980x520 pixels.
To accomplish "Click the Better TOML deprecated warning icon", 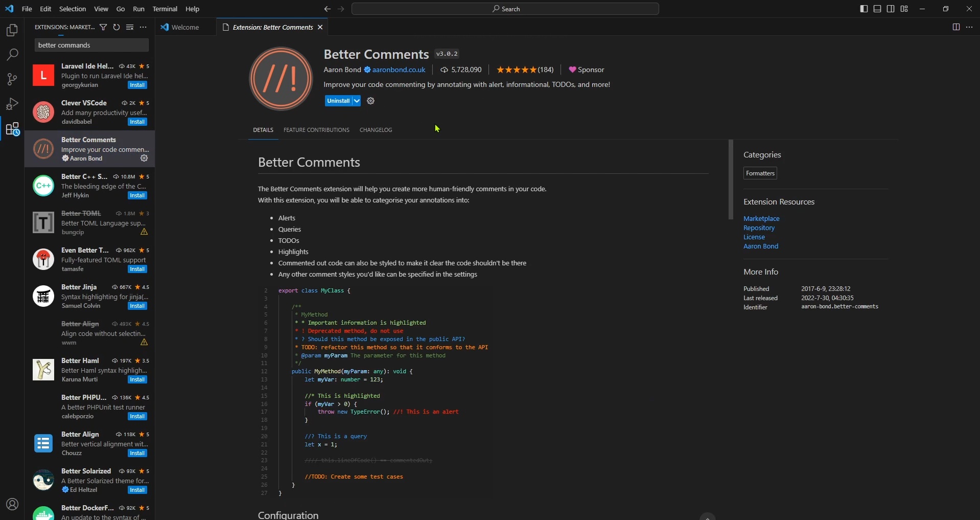I will pos(144,232).
